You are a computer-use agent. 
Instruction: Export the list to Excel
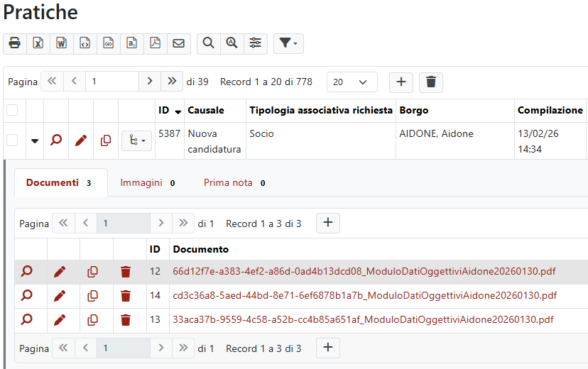click(x=38, y=43)
